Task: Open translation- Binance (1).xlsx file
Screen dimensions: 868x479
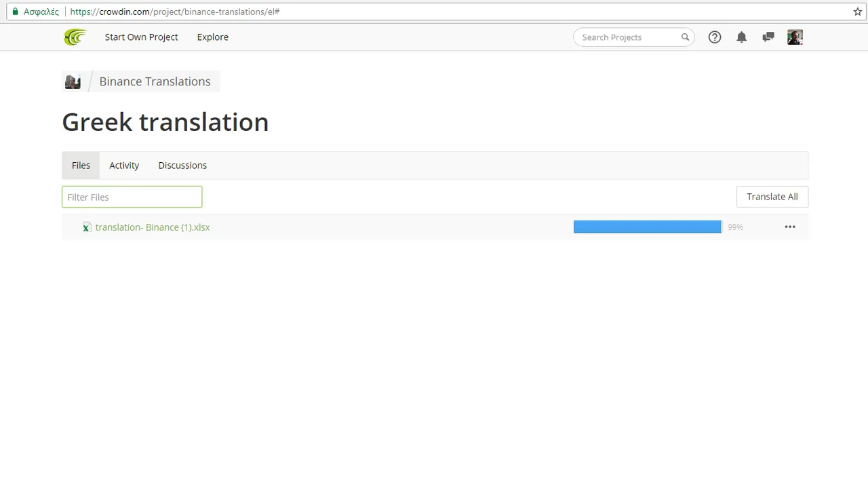Action: click(153, 227)
